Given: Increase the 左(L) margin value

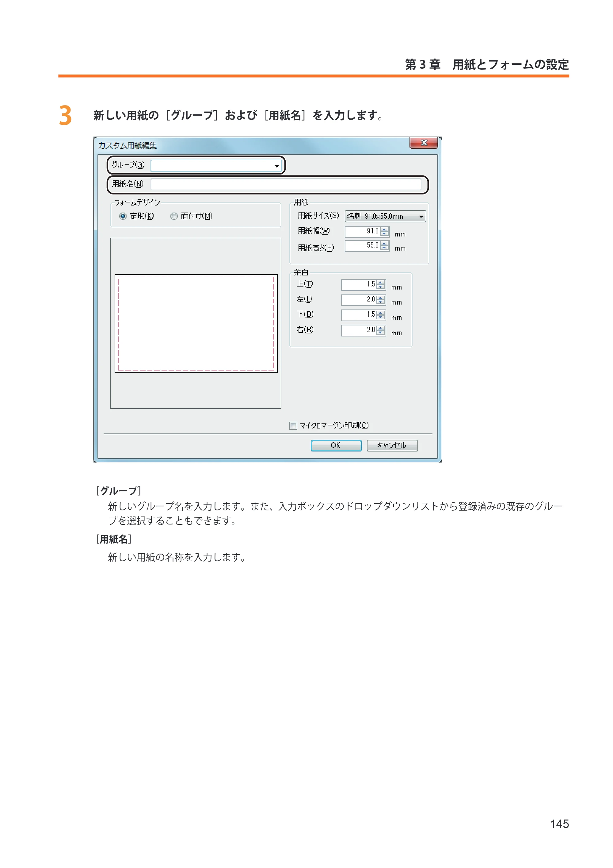Looking at the screenshot, I should point(381,298).
